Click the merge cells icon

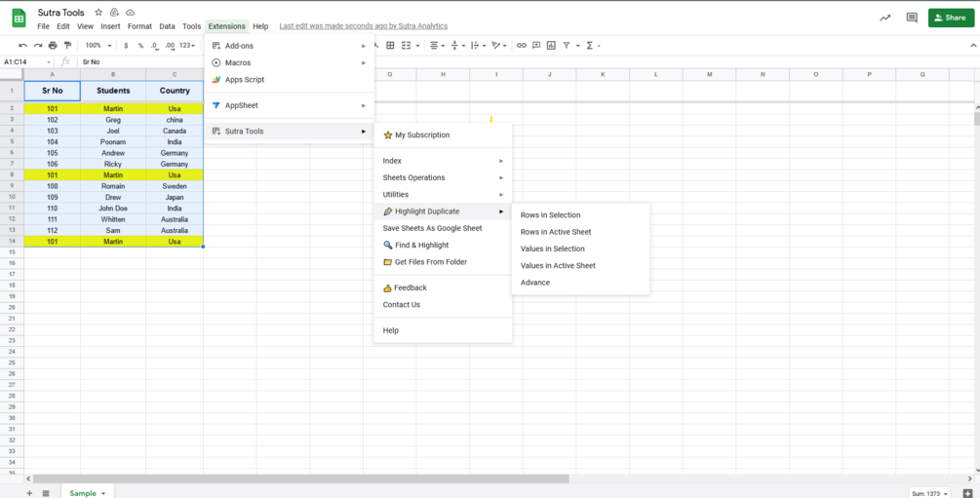click(406, 46)
